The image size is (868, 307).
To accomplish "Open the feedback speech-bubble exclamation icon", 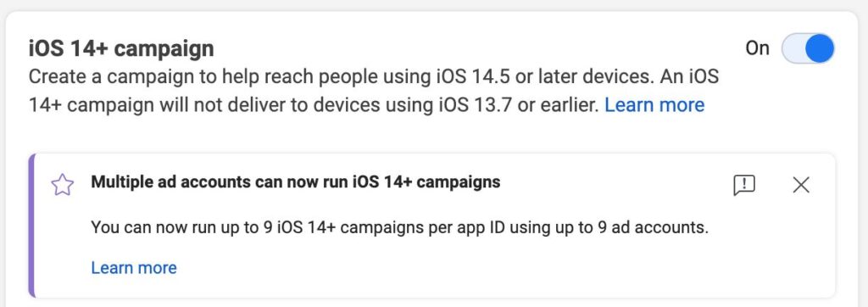I will pos(744,185).
